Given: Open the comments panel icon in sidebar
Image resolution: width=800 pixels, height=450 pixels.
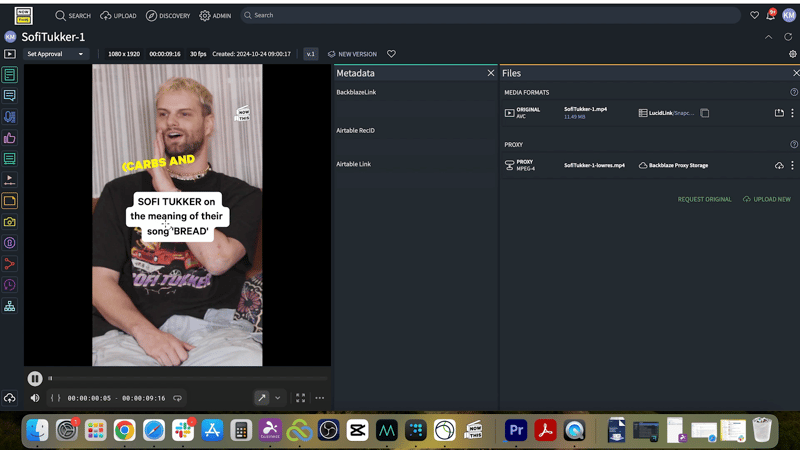Looking at the screenshot, I should [10, 95].
